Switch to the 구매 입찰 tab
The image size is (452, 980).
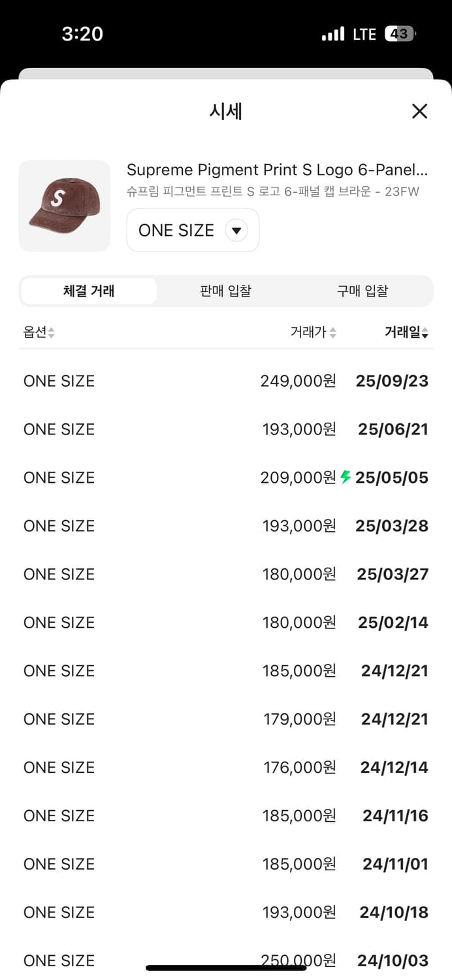pyautogui.click(x=363, y=291)
